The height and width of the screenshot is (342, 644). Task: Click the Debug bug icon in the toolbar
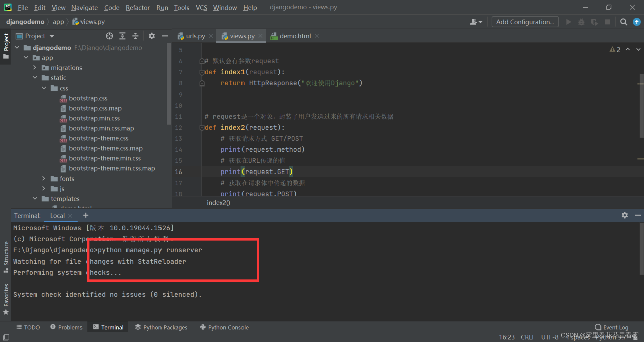(x=581, y=22)
